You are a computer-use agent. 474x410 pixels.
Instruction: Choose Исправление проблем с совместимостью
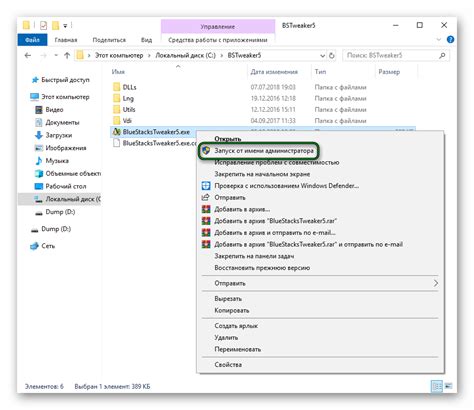pos(277,163)
